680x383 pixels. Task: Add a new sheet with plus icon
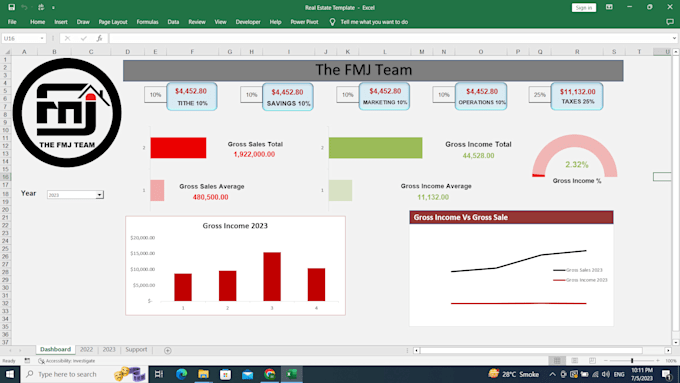pos(168,350)
